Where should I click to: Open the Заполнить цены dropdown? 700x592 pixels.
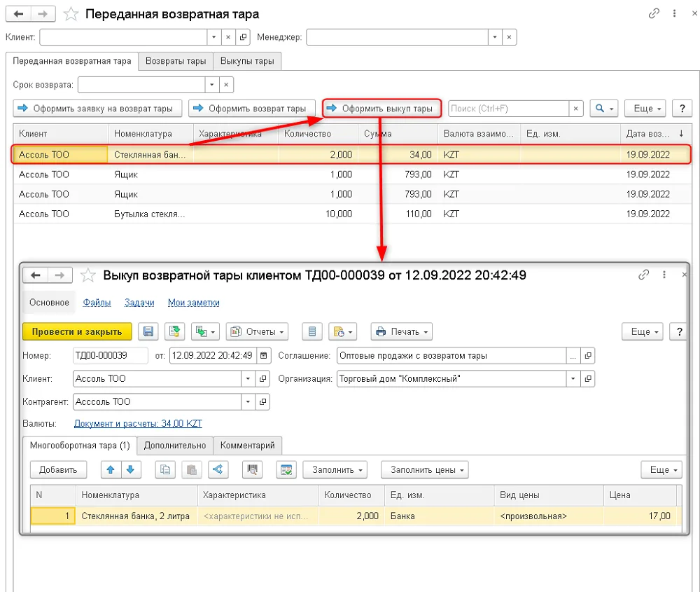pos(425,469)
